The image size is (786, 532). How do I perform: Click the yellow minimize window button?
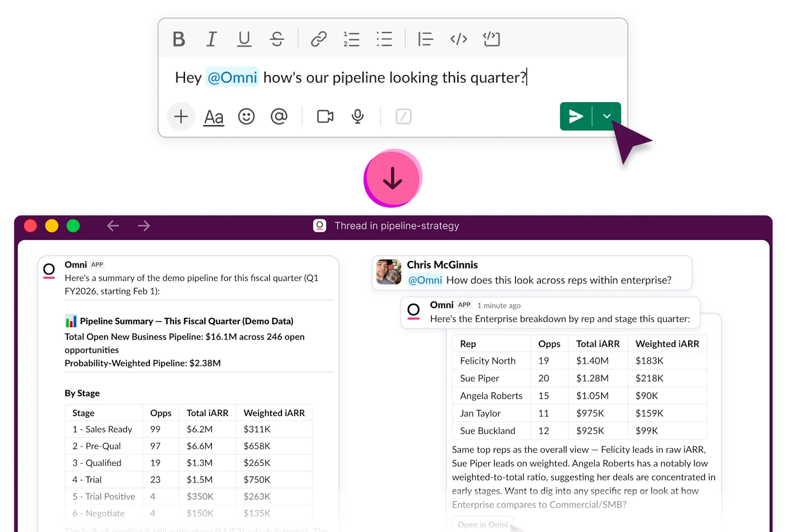[52, 225]
